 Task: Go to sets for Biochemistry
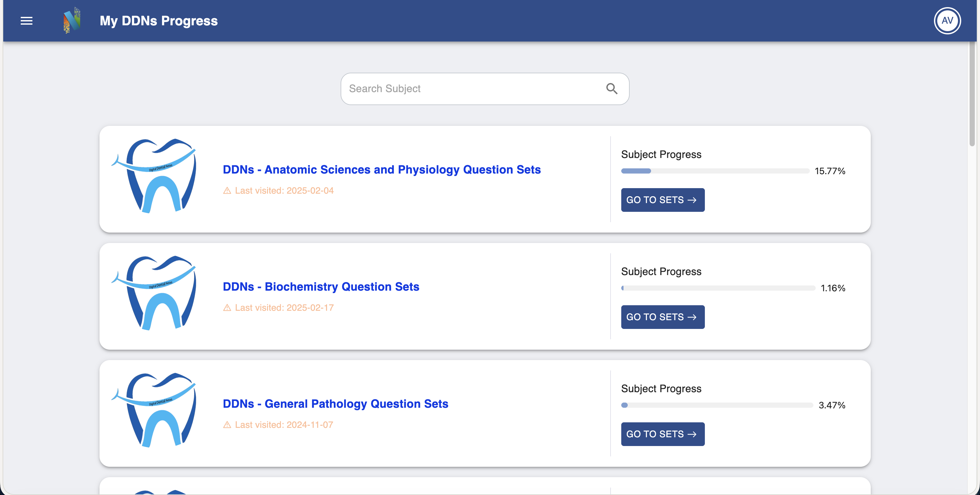(x=662, y=317)
